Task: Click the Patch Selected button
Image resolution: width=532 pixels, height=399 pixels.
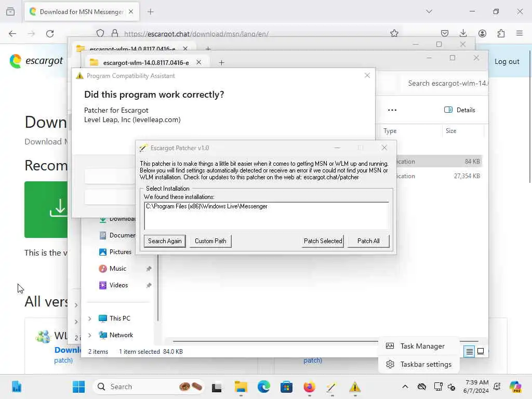Action: pos(323,241)
